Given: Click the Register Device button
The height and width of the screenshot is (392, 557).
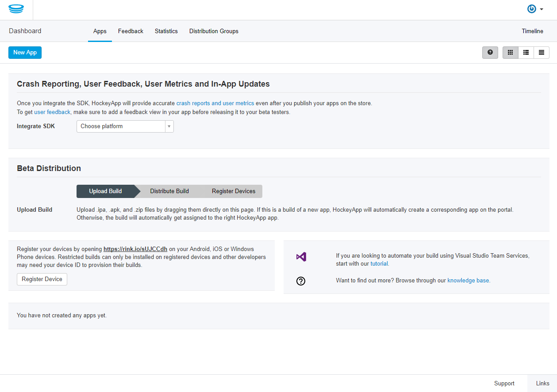Looking at the screenshot, I should point(42,279).
